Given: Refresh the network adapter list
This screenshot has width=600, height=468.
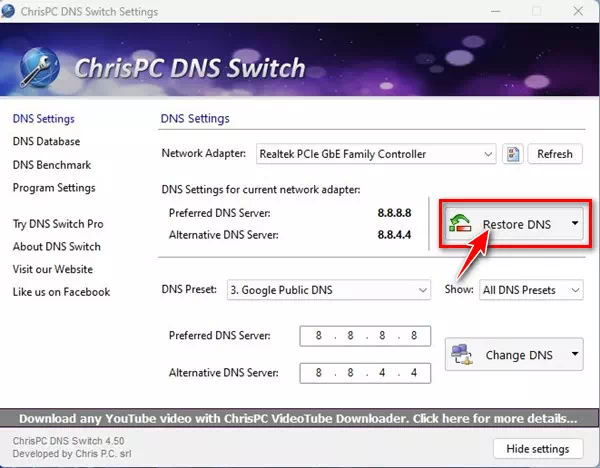Looking at the screenshot, I should pos(555,154).
